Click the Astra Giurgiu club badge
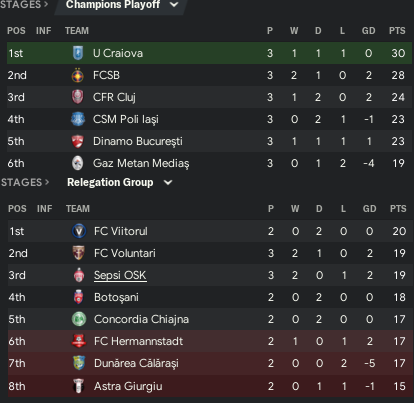414x403 pixels. 78,386
